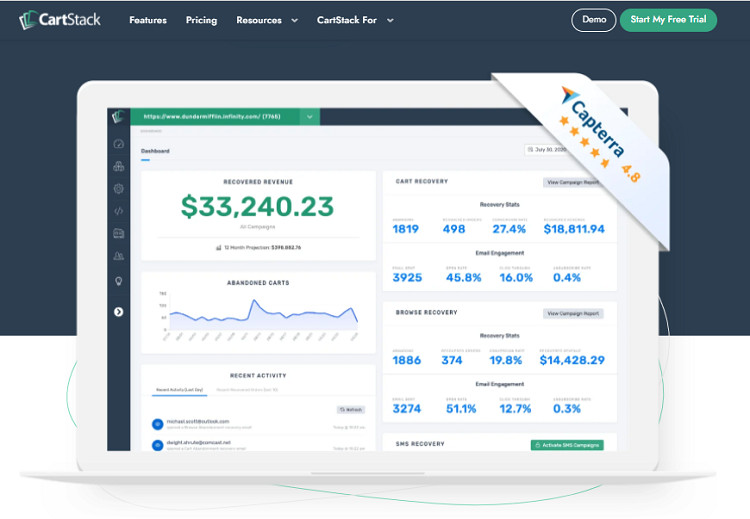Open the gear settings sidebar icon
This screenshot has height=519, width=750.
point(119,188)
